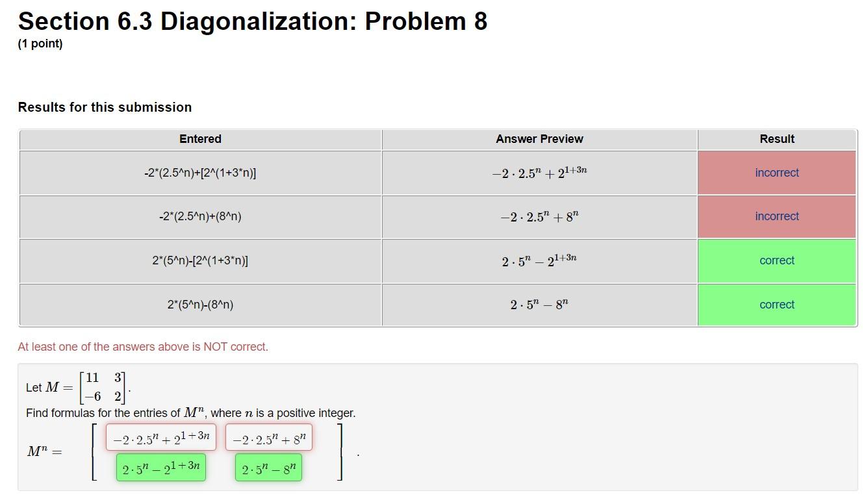Click the green answer field 2·5^n−2^(1+3n)
Screen dimensions: 866x504
(x=161, y=467)
